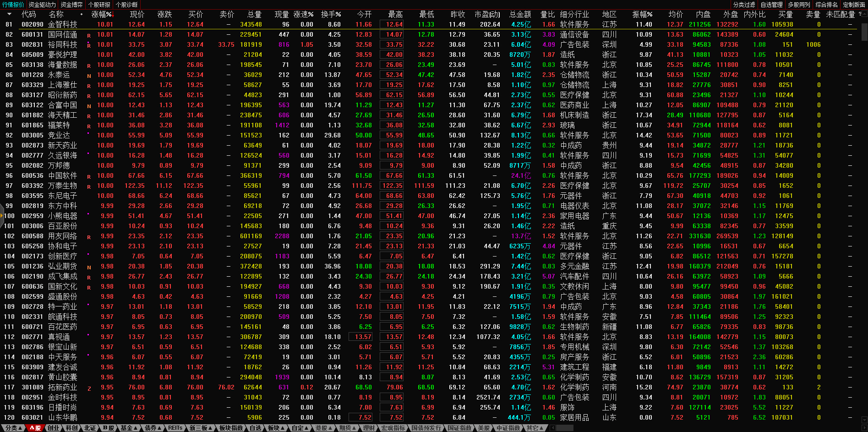The width and height of the screenshot is (868, 432).
Task: Expand the 分类 market category tab
Action: [13, 428]
